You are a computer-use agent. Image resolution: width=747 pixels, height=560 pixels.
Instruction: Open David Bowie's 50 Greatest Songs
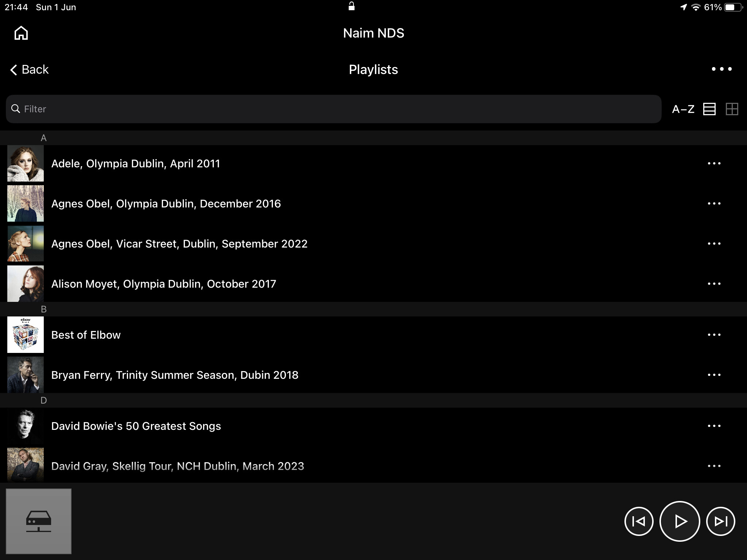[373, 426]
